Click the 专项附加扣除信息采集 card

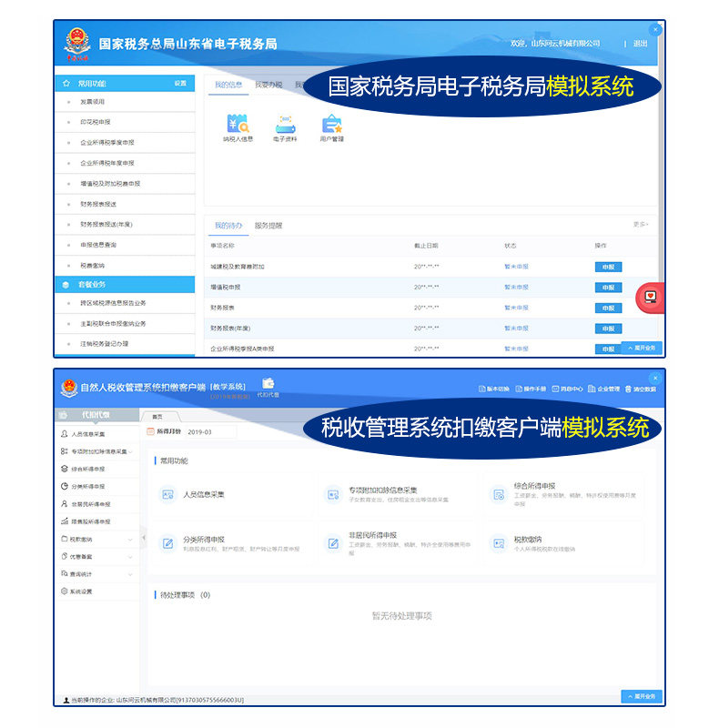point(398,495)
